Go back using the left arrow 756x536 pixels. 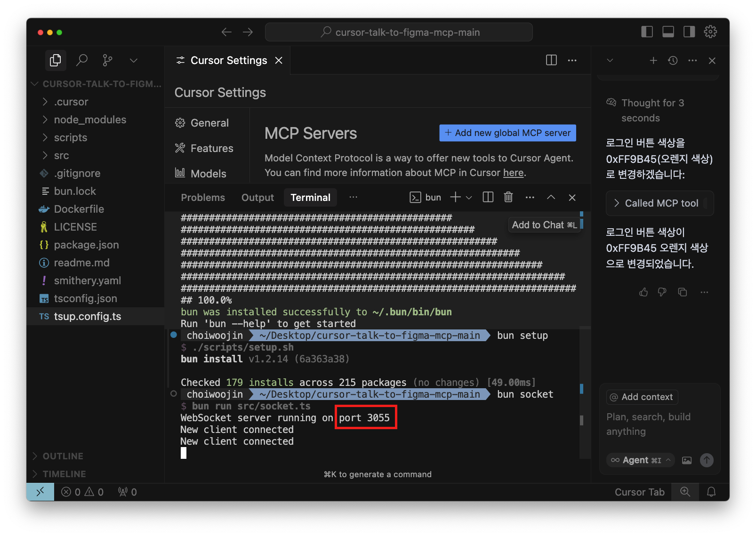click(226, 32)
